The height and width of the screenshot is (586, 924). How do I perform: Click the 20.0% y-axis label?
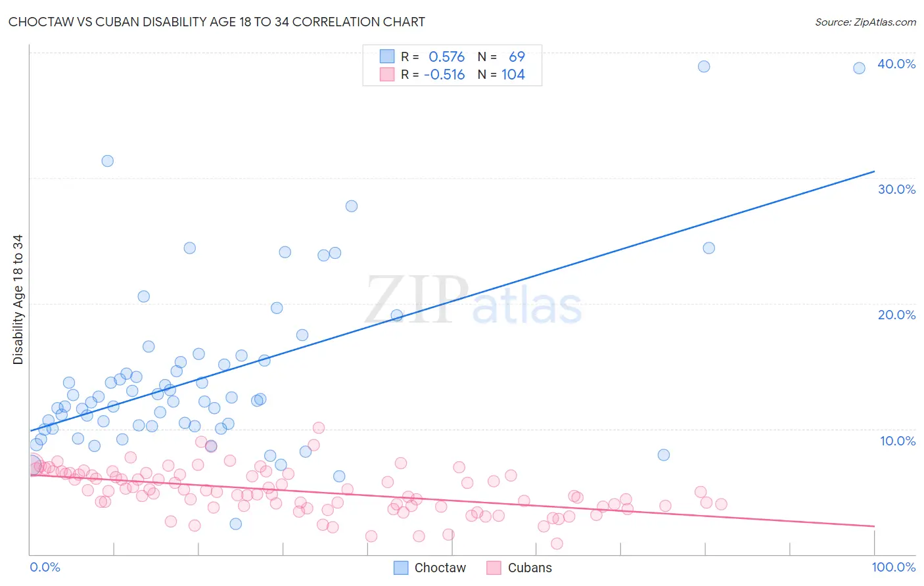tap(896, 315)
